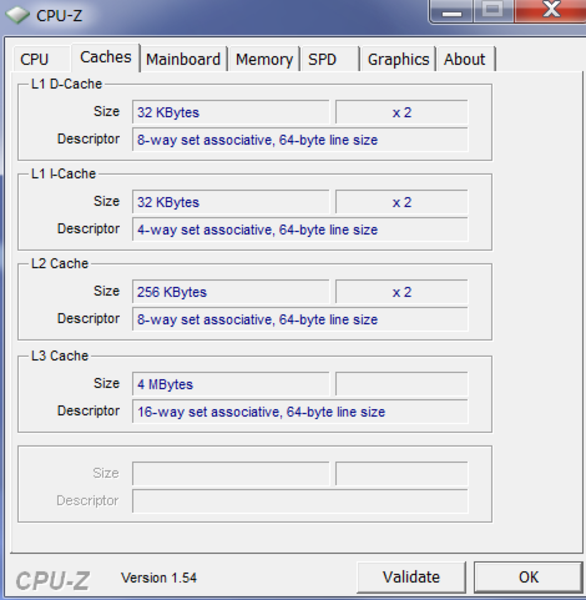Click the 256 KBytes L2 size field
This screenshot has height=600, width=586.
pos(230,292)
